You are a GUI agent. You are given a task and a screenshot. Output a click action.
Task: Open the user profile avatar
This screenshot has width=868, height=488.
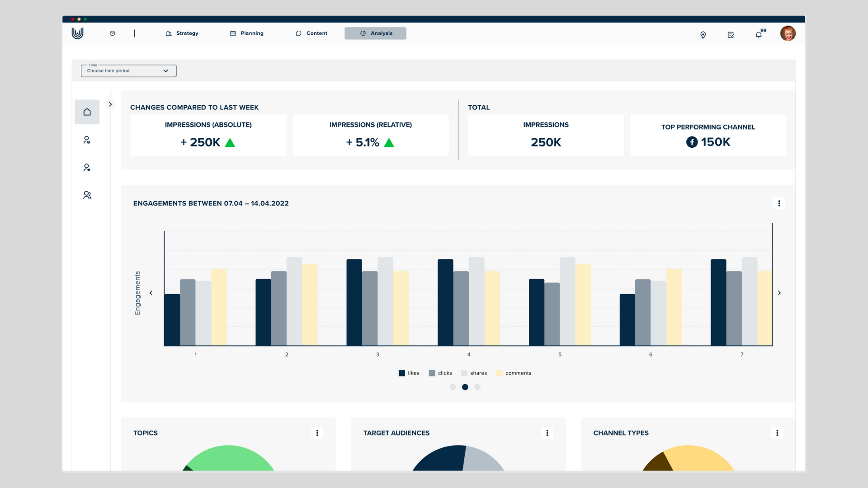tap(788, 33)
